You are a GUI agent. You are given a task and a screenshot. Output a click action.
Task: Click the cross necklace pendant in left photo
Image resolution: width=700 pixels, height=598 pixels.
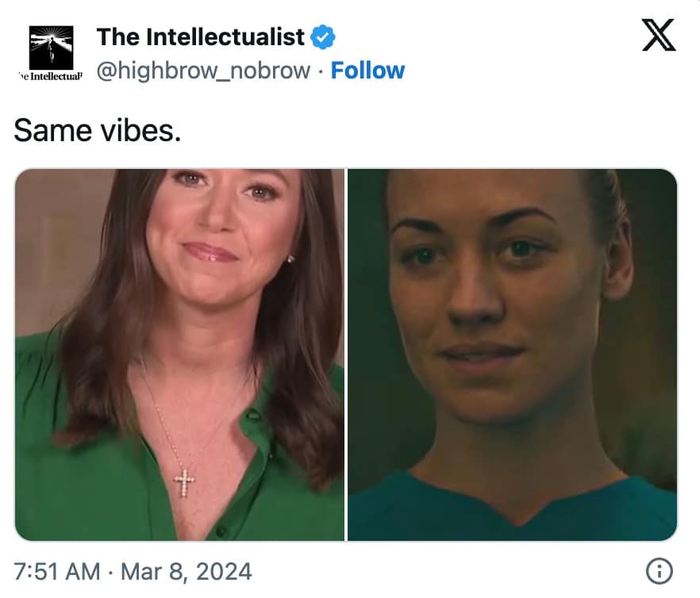tap(184, 481)
